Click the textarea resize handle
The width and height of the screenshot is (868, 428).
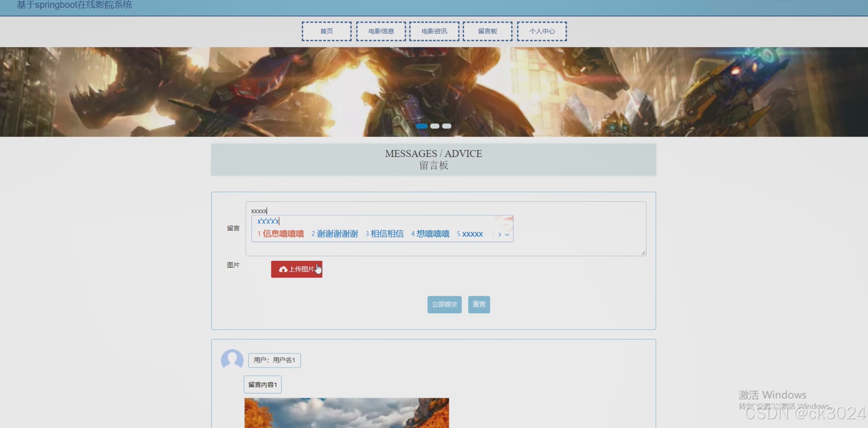click(643, 253)
